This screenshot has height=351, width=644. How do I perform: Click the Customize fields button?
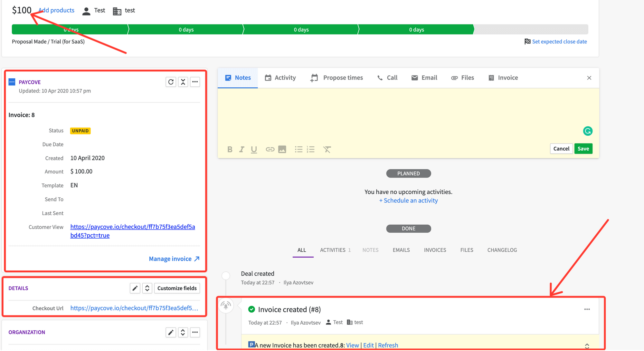tap(177, 288)
